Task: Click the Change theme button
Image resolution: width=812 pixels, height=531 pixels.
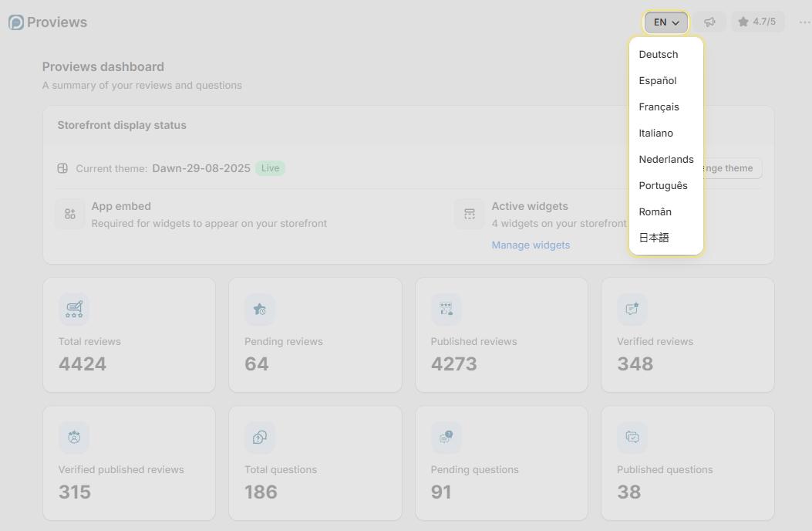Action: [x=733, y=168]
